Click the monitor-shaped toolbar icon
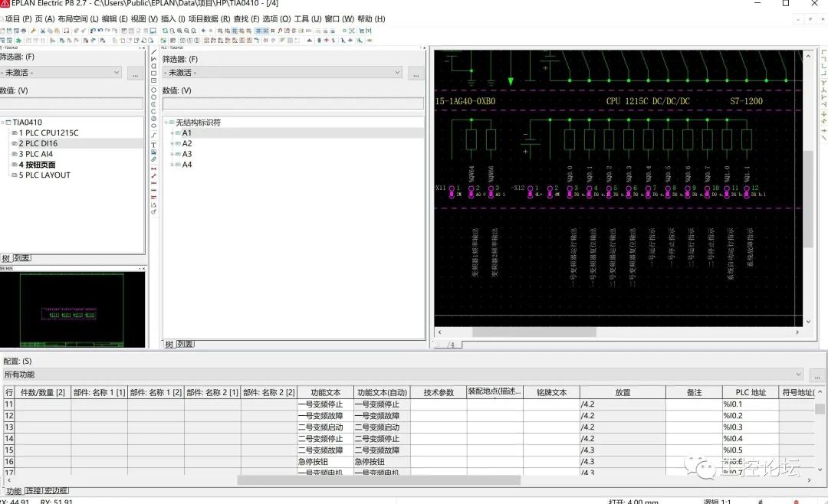 click(x=153, y=31)
